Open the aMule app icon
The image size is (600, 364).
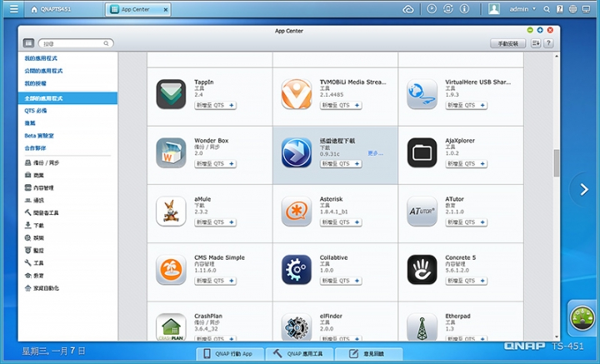pos(171,211)
